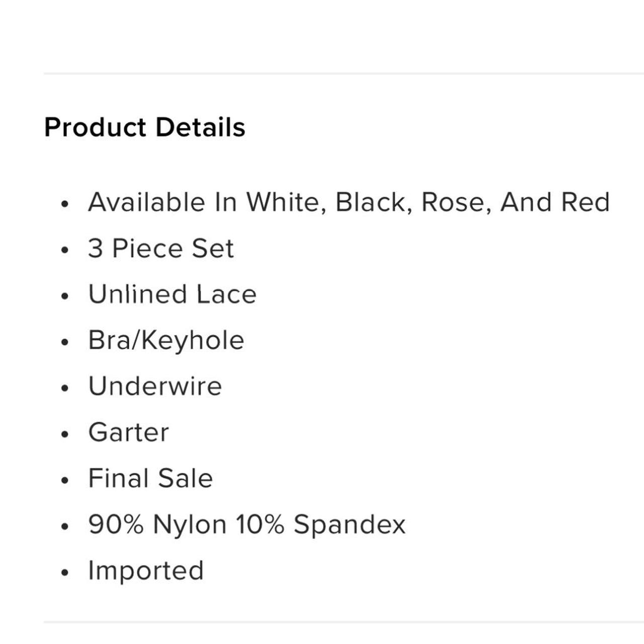Click the divider line below "Imported"

click(x=343, y=622)
